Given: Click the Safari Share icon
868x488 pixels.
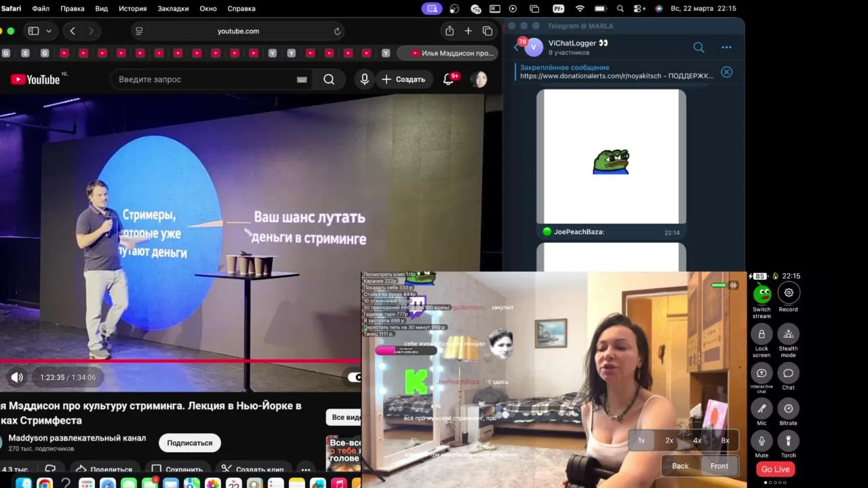Looking at the screenshot, I should click(x=449, y=31).
